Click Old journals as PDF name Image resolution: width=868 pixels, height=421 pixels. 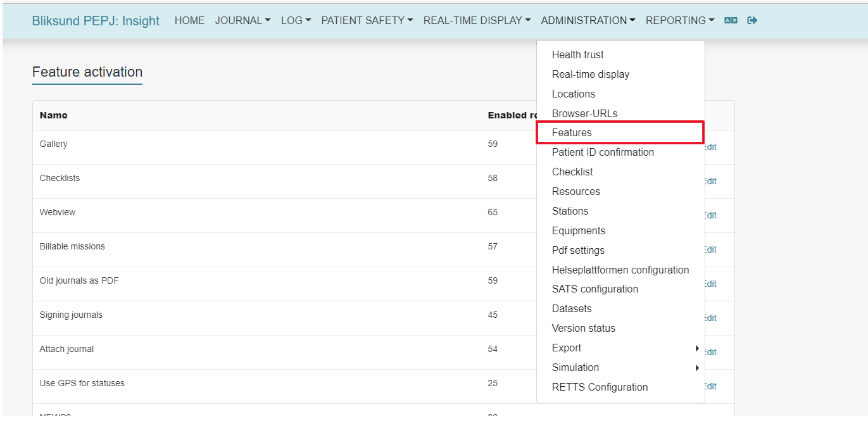point(79,280)
